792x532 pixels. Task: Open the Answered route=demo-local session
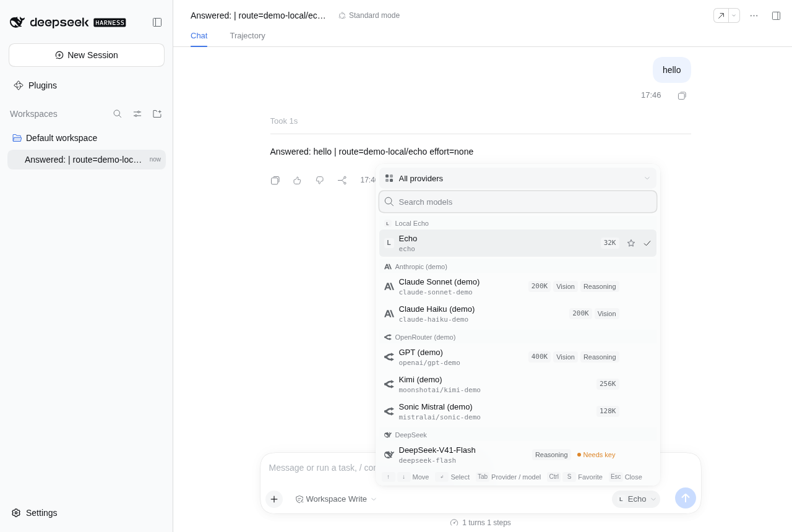pos(87,160)
